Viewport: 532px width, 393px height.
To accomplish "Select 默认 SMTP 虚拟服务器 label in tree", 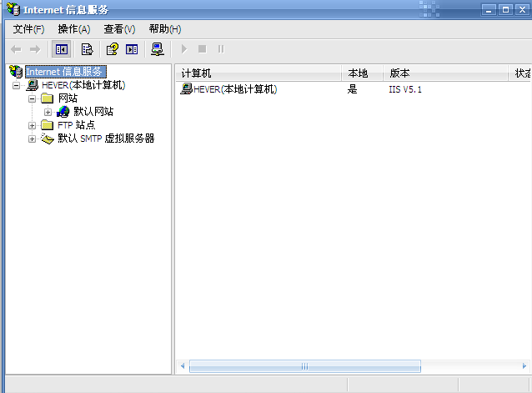I will pos(106,139).
